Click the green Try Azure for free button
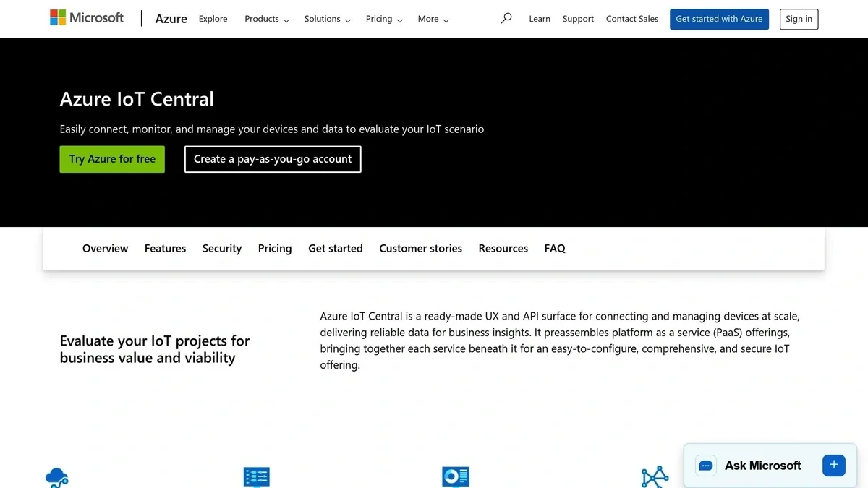868x488 pixels. 112,159
